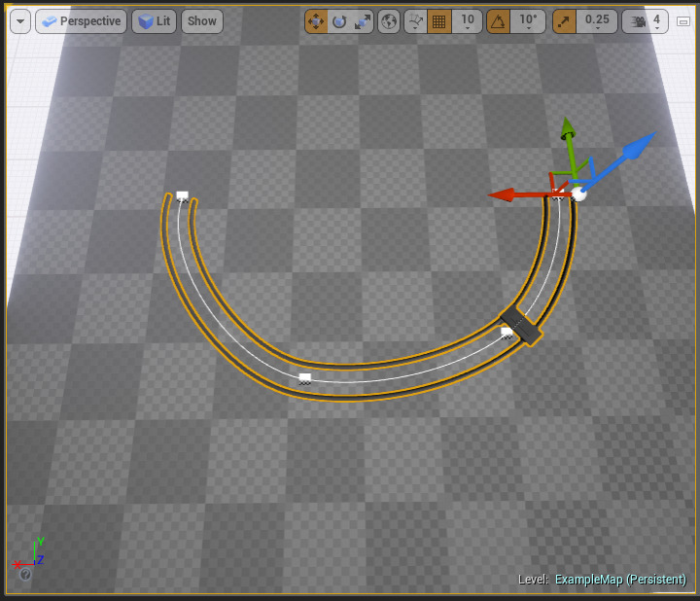Image resolution: width=700 pixels, height=601 pixels.
Task: Open rotation snap value 10°
Action: click(x=528, y=21)
